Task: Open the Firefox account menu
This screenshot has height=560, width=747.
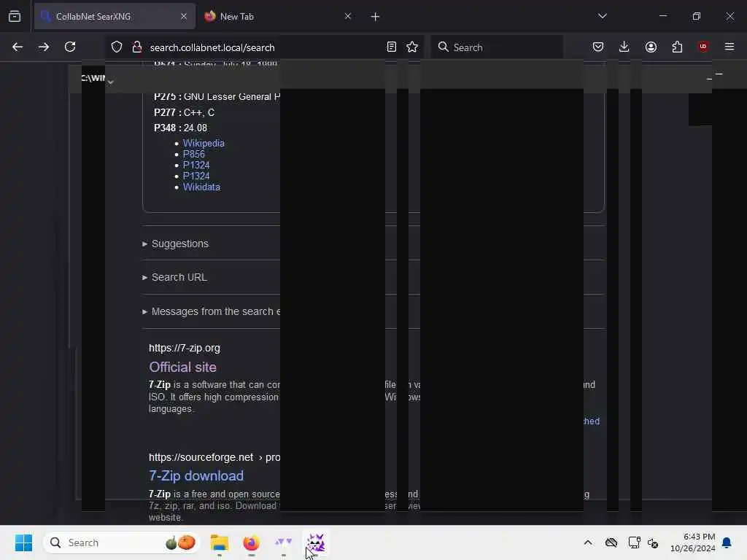Action: coord(651,47)
